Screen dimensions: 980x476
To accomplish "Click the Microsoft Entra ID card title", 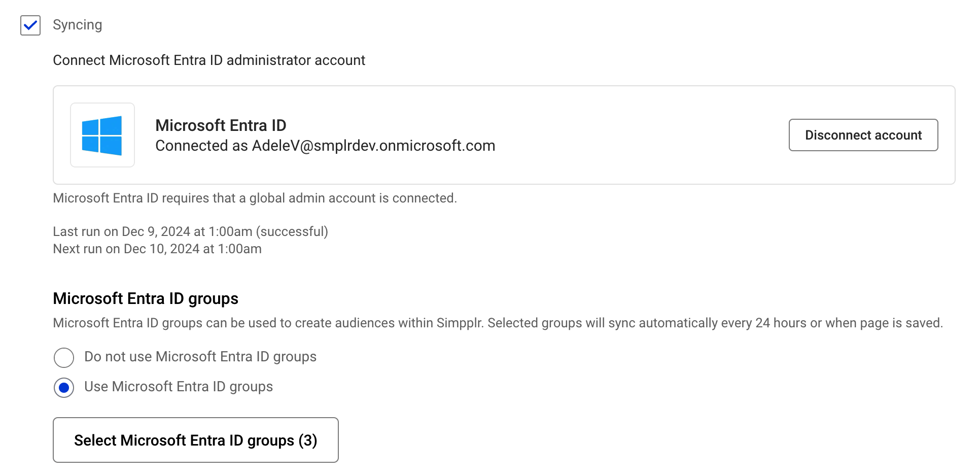I will (x=221, y=125).
